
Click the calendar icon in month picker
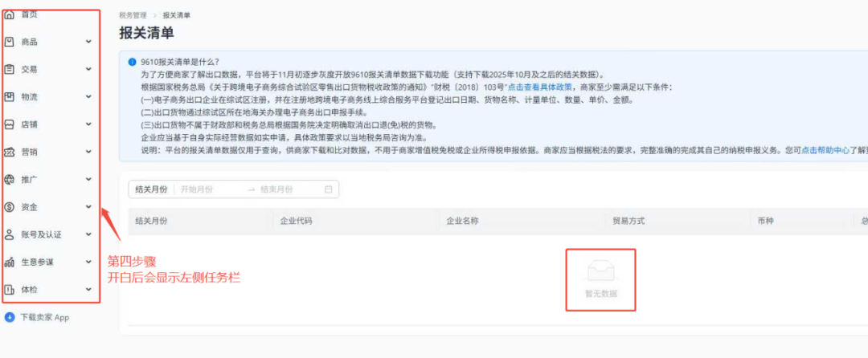(x=328, y=189)
